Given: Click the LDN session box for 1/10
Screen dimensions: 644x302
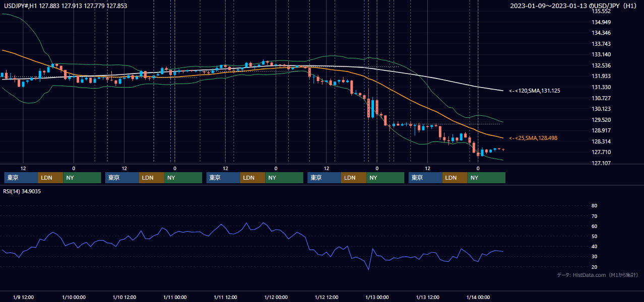Looking at the screenshot, I should coord(152,178).
